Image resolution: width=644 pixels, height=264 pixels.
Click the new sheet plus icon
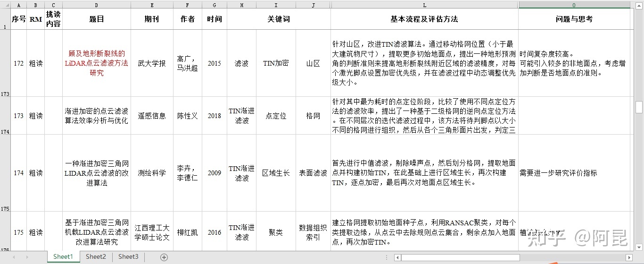pyautogui.click(x=164, y=257)
